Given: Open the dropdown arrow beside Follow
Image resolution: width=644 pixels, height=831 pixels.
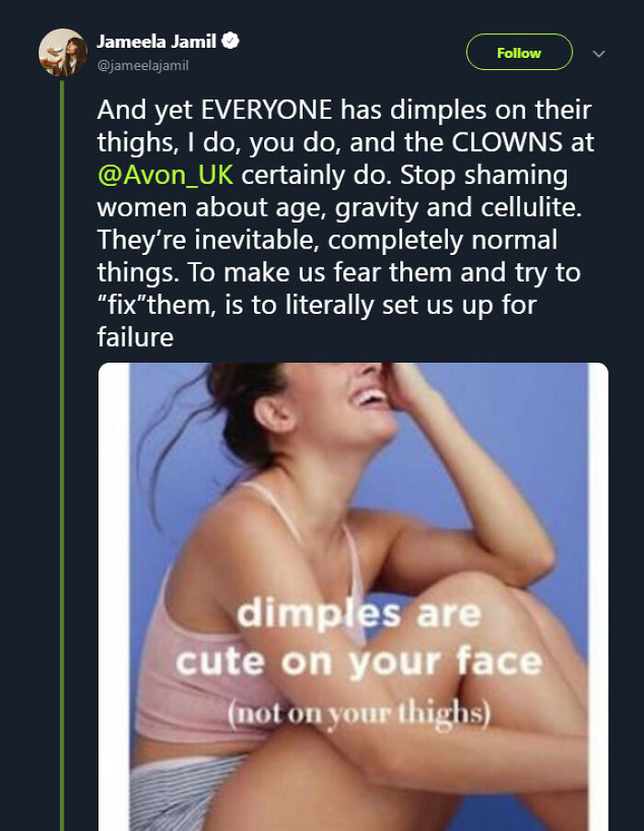Looking at the screenshot, I should click(x=599, y=52).
